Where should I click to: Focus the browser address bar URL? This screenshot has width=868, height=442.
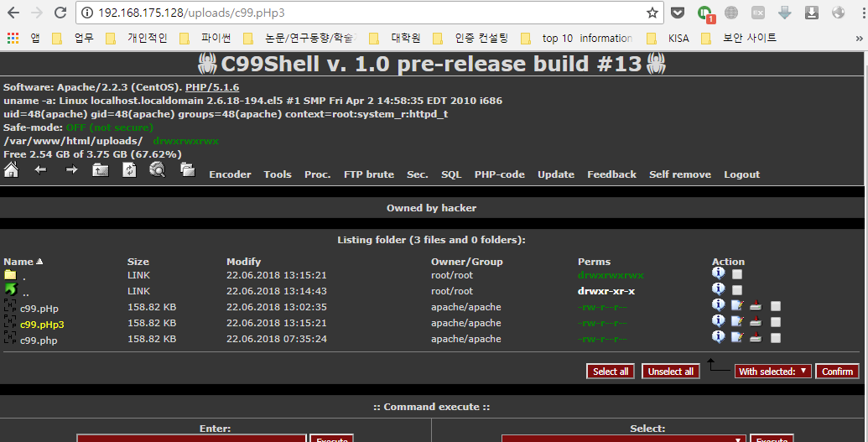(191, 13)
